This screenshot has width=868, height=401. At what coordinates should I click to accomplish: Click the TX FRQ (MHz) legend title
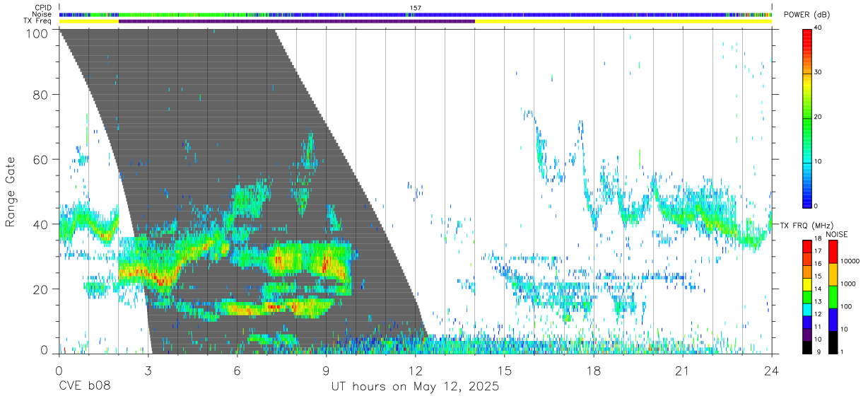807,226
